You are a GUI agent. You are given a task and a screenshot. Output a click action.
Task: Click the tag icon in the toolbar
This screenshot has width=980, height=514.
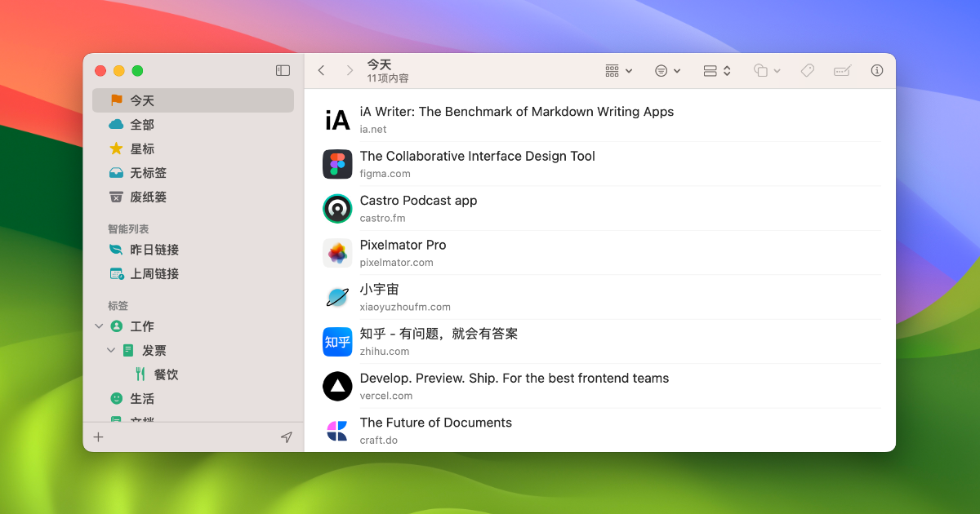point(807,70)
